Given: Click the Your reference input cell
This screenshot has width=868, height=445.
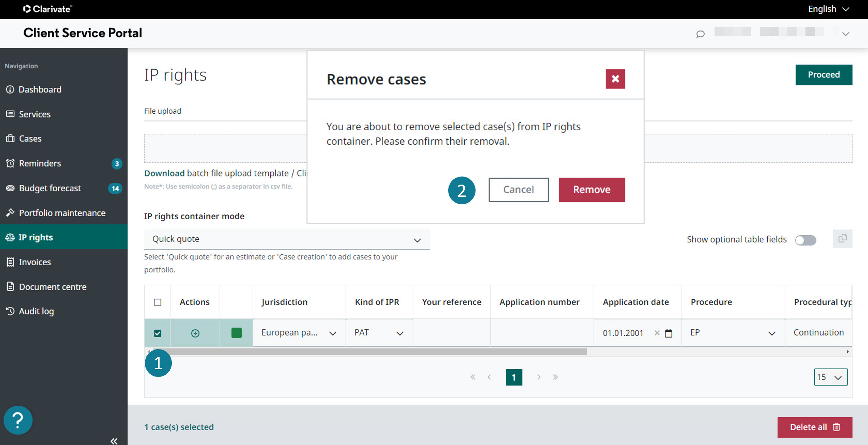Looking at the screenshot, I should tap(452, 333).
